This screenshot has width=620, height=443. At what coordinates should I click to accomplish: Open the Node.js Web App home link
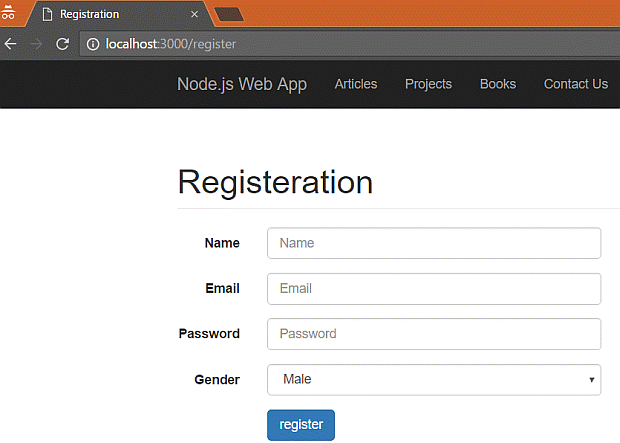(x=242, y=84)
